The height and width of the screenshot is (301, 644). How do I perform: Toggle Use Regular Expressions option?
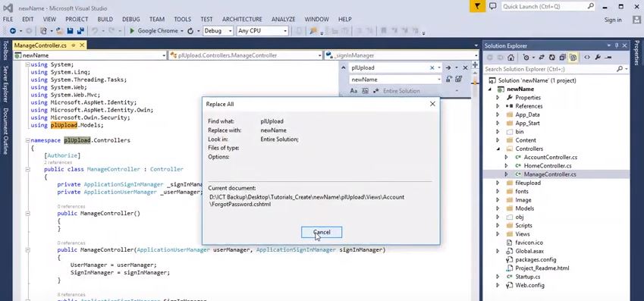point(375,91)
